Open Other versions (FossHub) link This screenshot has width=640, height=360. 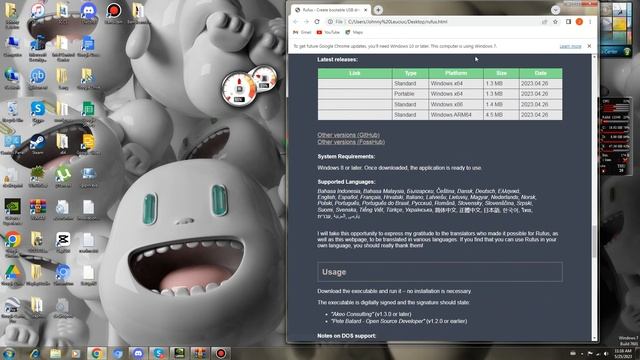coord(351,142)
